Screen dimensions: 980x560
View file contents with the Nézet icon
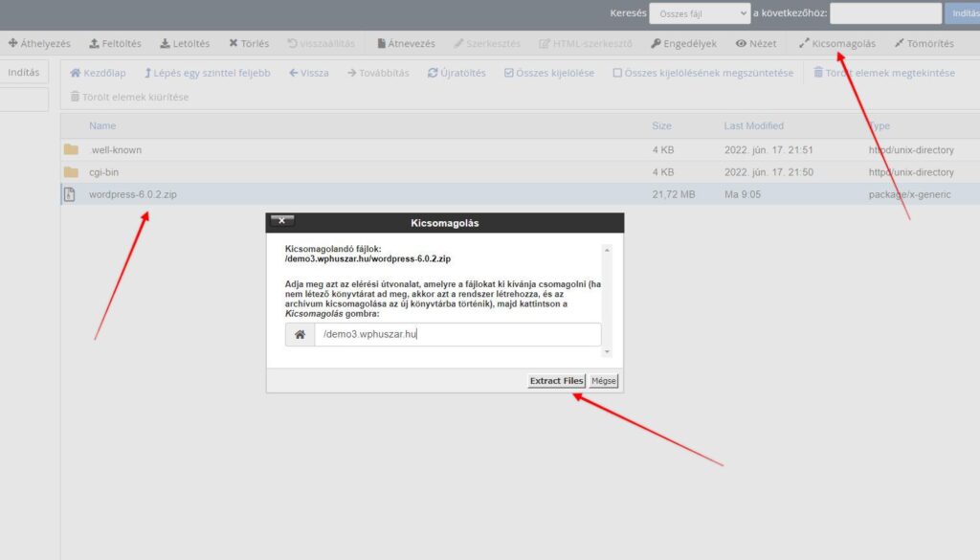pyautogui.click(x=756, y=42)
